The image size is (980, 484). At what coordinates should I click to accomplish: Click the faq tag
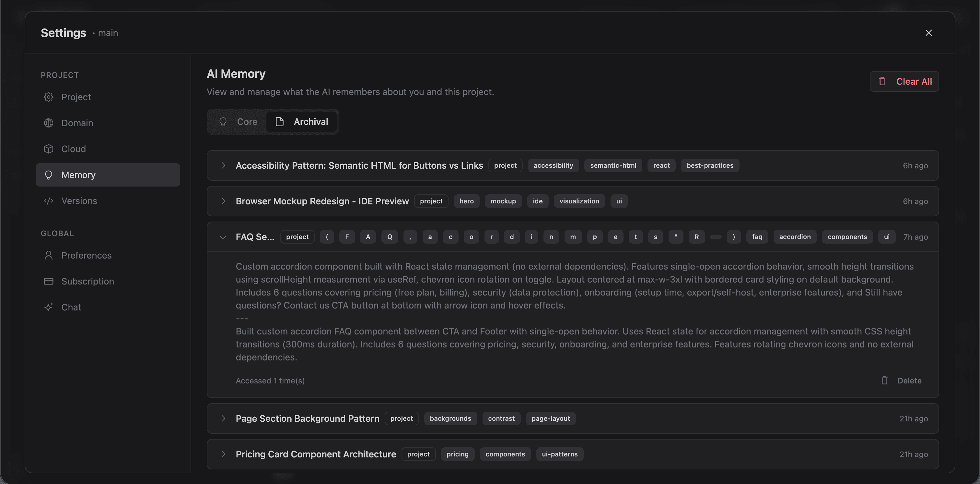click(x=757, y=237)
